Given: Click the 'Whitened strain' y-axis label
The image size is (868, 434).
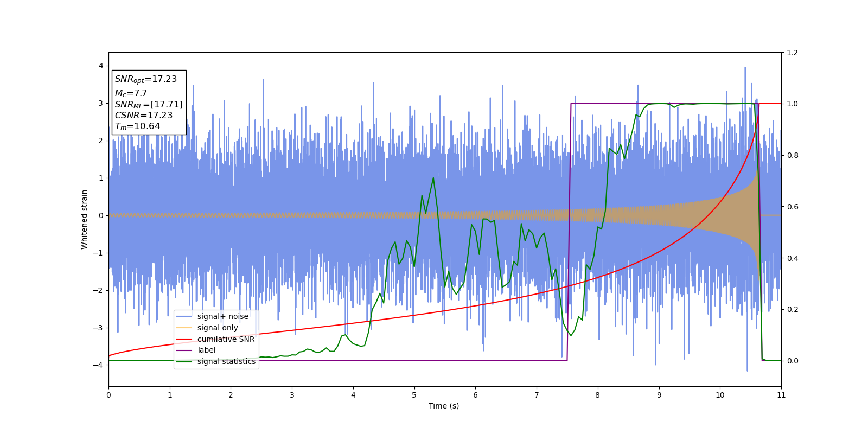Looking at the screenshot, I should click(x=85, y=219).
